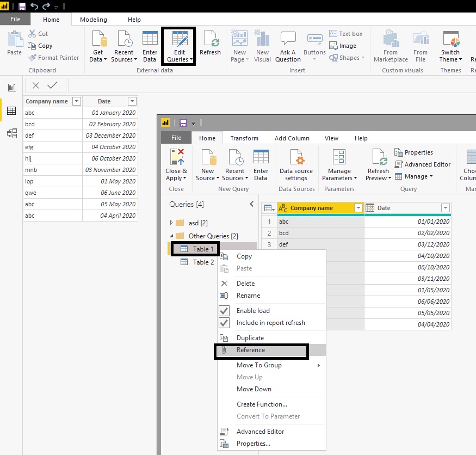Click the Paste clipboard icon
The image size is (476, 455).
[x=15, y=40]
